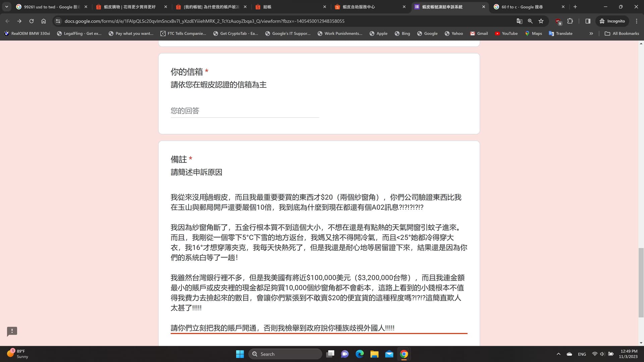Open Chrome three-dot menu
The width and height of the screenshot is (644, 362).
(636, 21)
